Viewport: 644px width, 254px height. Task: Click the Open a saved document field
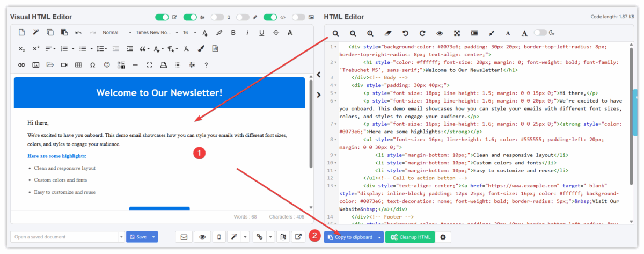point(63,237)
